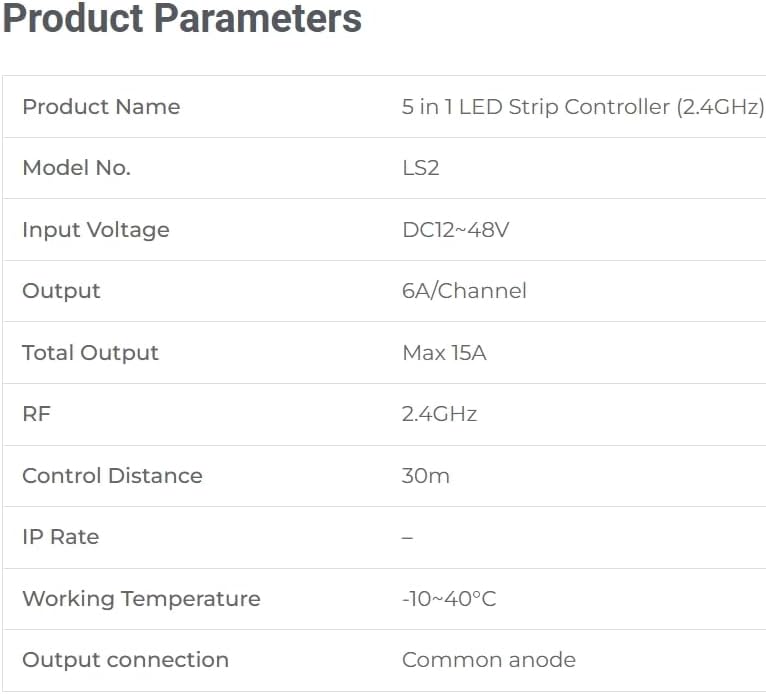Click the Output connection label
766x694 pixels.
(125, 660)
